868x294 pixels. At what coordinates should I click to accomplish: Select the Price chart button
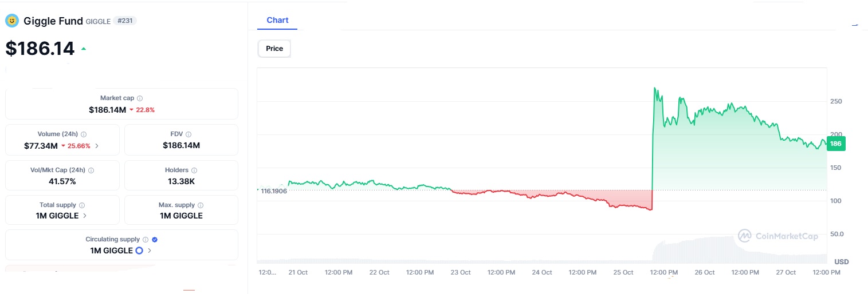pyautogui.click(x=274, y=49)
